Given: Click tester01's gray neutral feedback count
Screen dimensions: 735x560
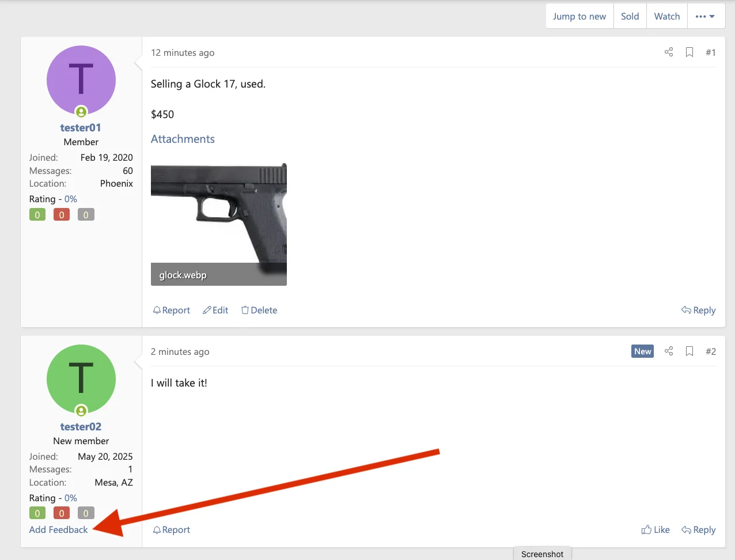Looking at the screenshot, I should point(86,215).
